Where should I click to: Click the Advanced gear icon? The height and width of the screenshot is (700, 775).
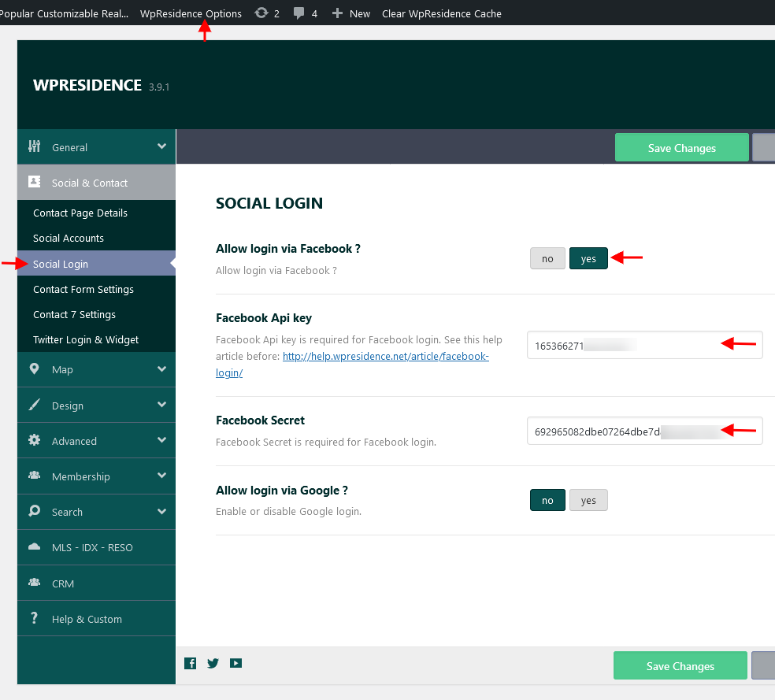point(34,440)
